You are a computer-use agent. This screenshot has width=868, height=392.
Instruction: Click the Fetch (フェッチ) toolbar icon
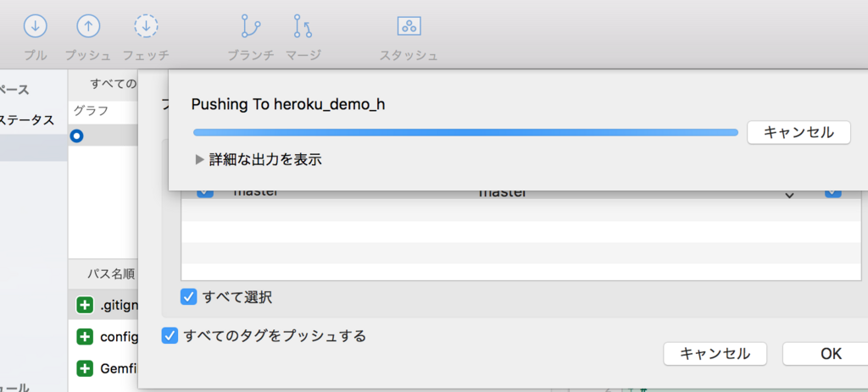click(146, 26)
